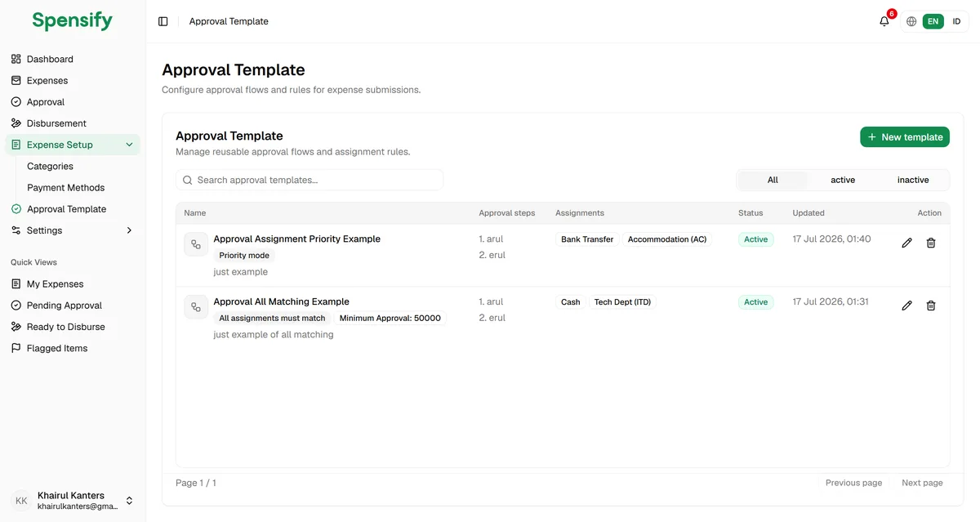
Task: Open the user account switcher arrows
Action: coord(129,501)
